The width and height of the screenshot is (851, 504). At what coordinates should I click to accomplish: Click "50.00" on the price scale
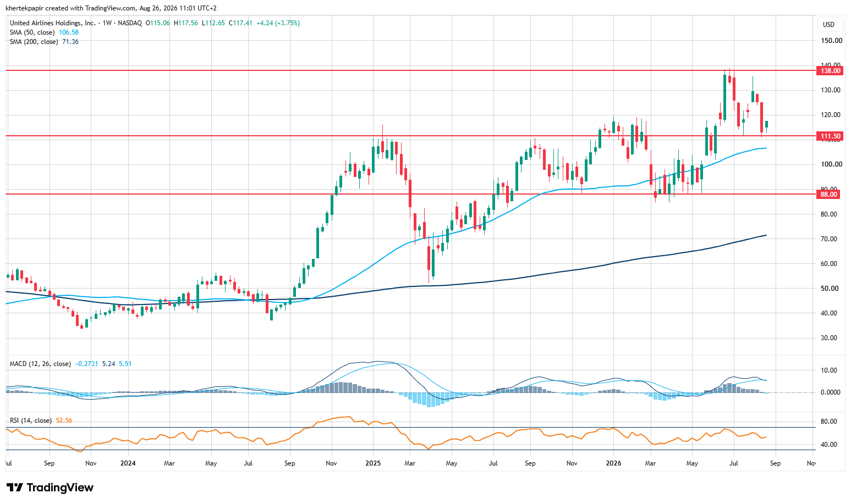click(x=829, y=289)
